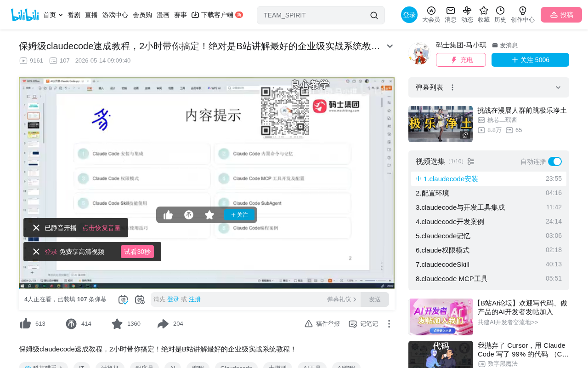Screen dimensions: 588x368
Task: Play episode 3.claudecode与开发工具集成
Action: [489, 207]
